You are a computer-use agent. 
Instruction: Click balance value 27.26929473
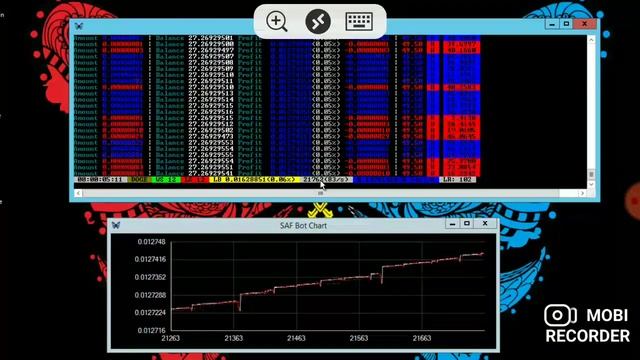[211, 136]
